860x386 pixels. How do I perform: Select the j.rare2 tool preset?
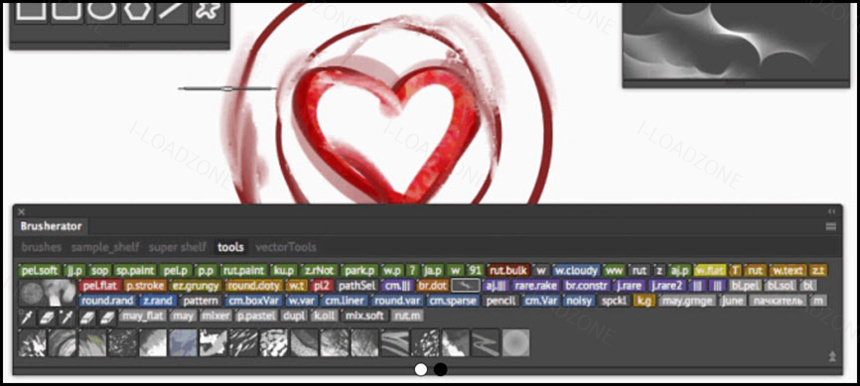667,285
